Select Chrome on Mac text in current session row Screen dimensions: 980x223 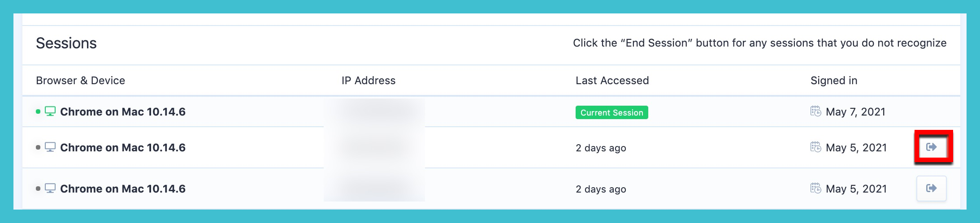coord(123,112)
